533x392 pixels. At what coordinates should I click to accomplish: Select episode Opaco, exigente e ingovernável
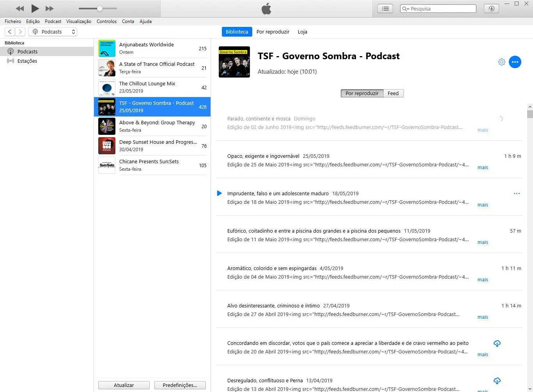[x=369, y=160]
